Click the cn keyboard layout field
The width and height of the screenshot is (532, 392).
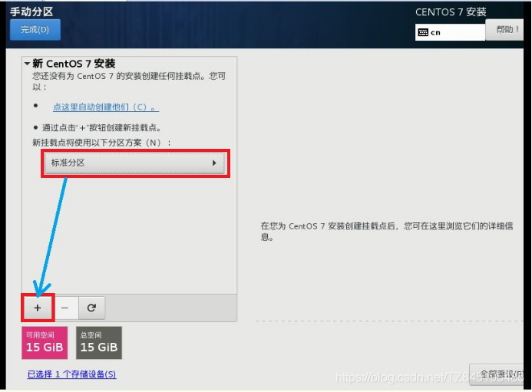pos(450,32)
